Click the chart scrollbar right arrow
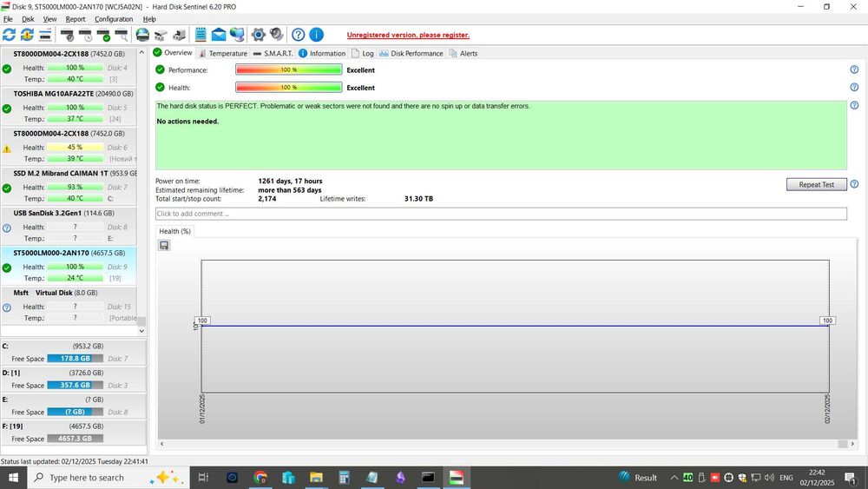868x489 pixels. (x=852, y=444)
